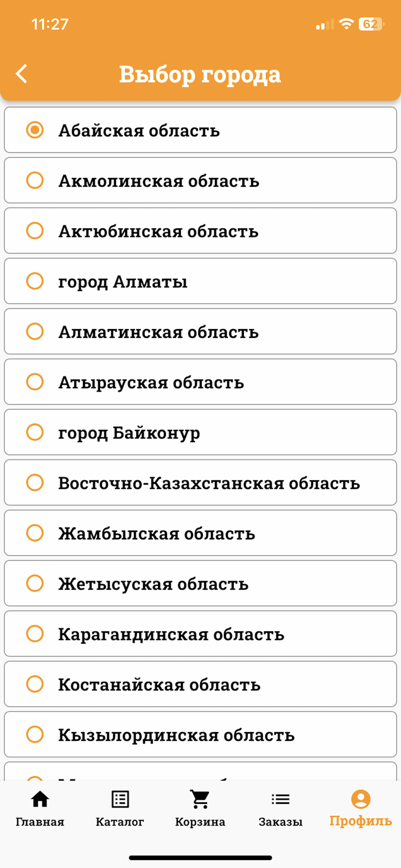Open the Главная home icon

click(40, 799)
